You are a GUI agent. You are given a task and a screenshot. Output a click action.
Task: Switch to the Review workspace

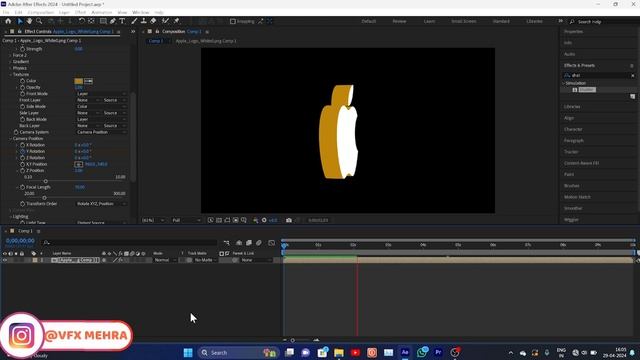pyautogui.click(x=399, y=21)
